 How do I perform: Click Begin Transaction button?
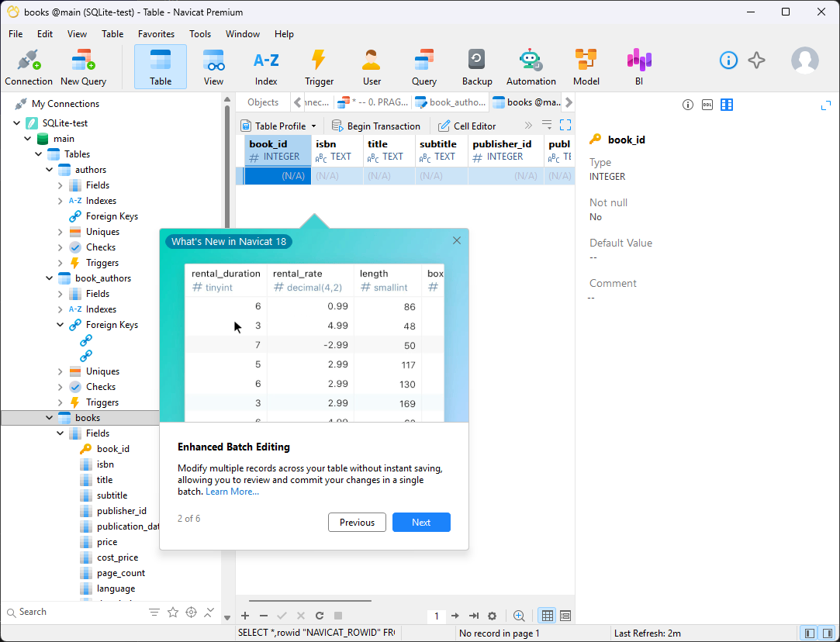(376, 126)
